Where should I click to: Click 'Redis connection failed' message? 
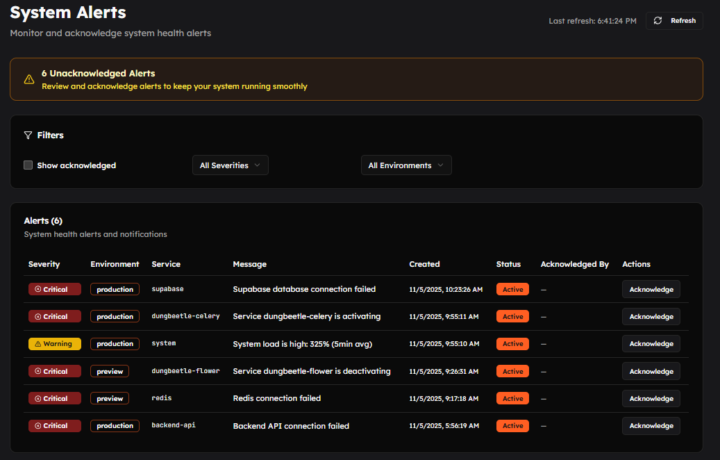[277, 398]
